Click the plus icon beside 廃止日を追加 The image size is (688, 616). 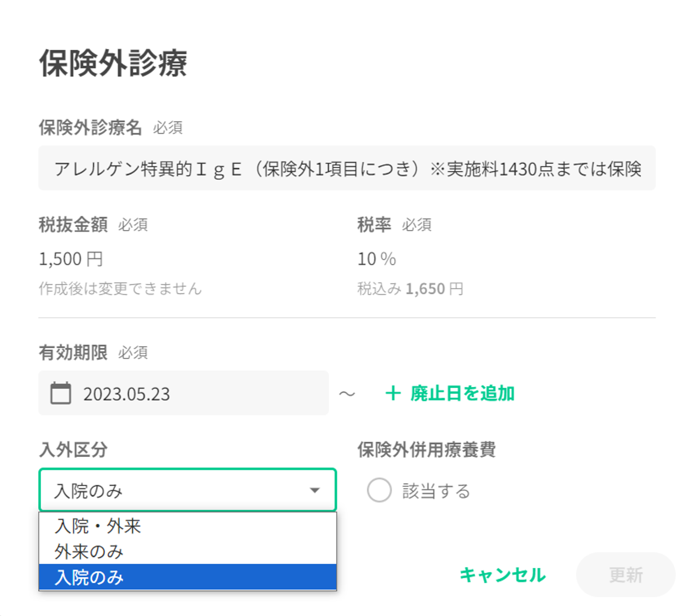click(x=393, y=393)
